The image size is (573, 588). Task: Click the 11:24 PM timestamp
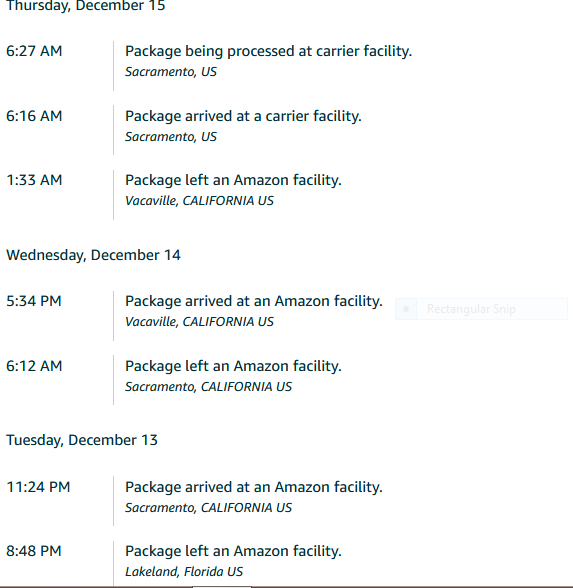(38, 487)
